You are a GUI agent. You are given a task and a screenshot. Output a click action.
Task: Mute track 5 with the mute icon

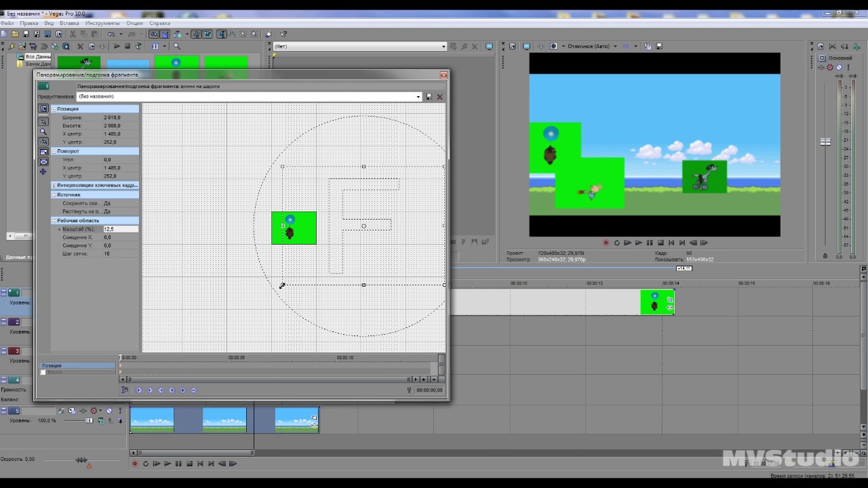tap(109, 411)
